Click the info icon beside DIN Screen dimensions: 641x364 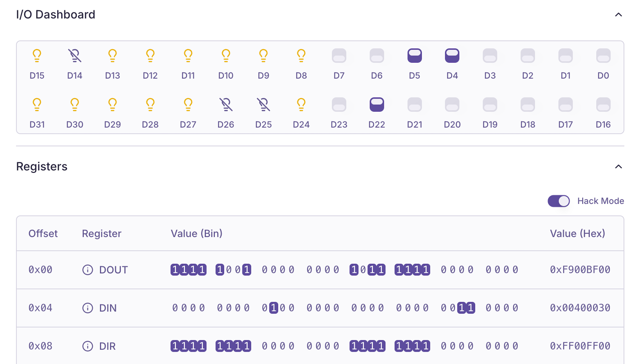point(88,308)
